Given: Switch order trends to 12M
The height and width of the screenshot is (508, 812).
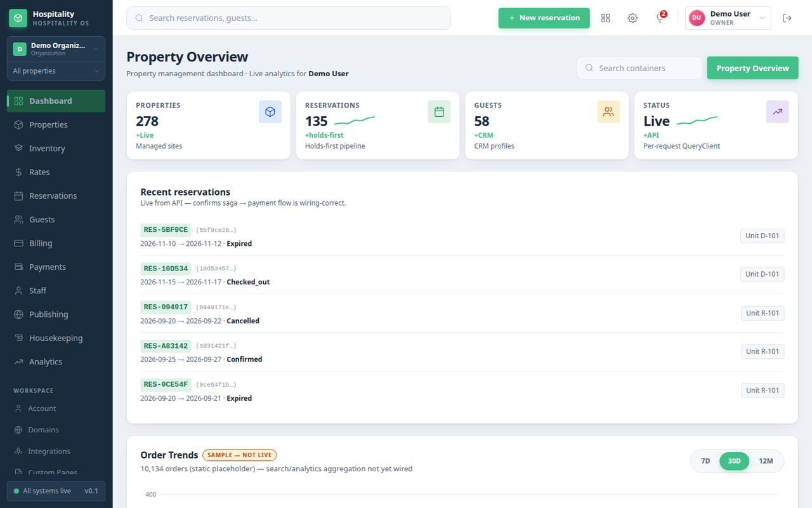Looking at the screenshot, I should 766,461.
